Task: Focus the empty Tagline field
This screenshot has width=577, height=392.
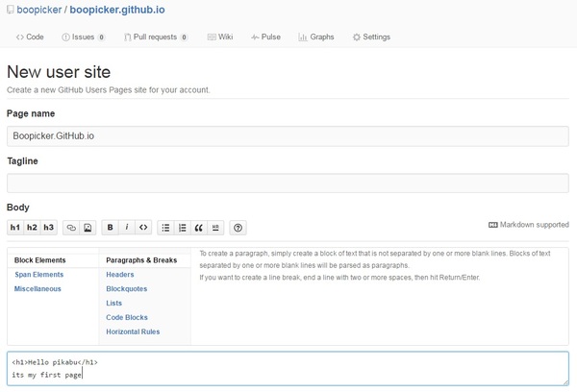Action: (x=288, y=183)
